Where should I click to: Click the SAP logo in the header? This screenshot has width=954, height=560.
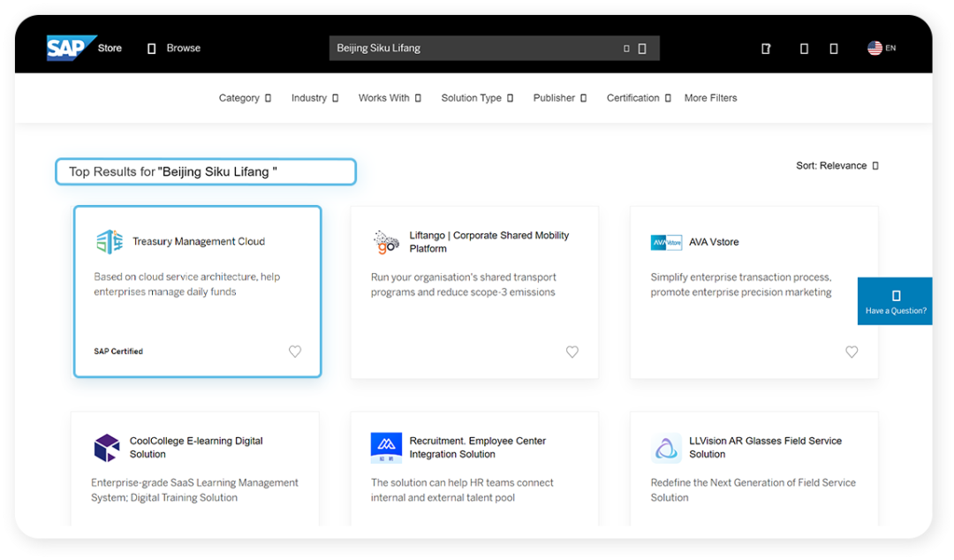tap(72, 48)
